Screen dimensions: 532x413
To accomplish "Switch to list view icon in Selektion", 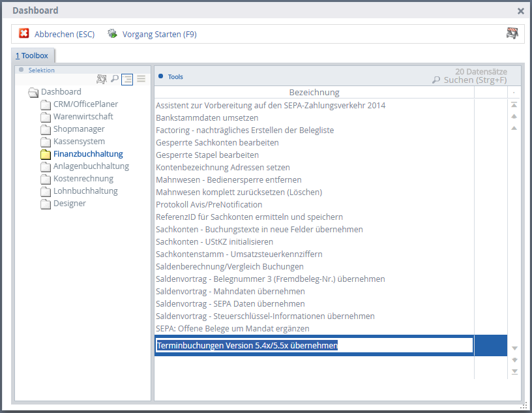I will [141, 79].
